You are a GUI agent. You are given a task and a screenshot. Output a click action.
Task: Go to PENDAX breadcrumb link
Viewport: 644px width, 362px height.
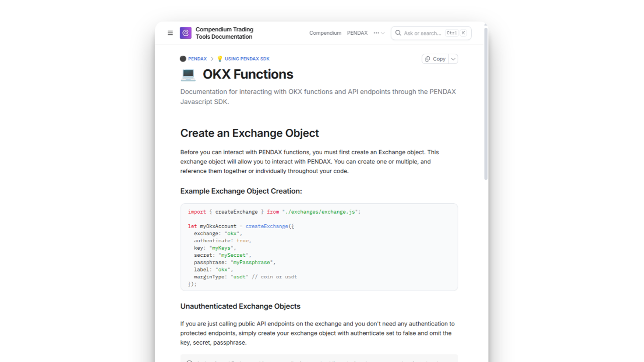coord(197,59)
